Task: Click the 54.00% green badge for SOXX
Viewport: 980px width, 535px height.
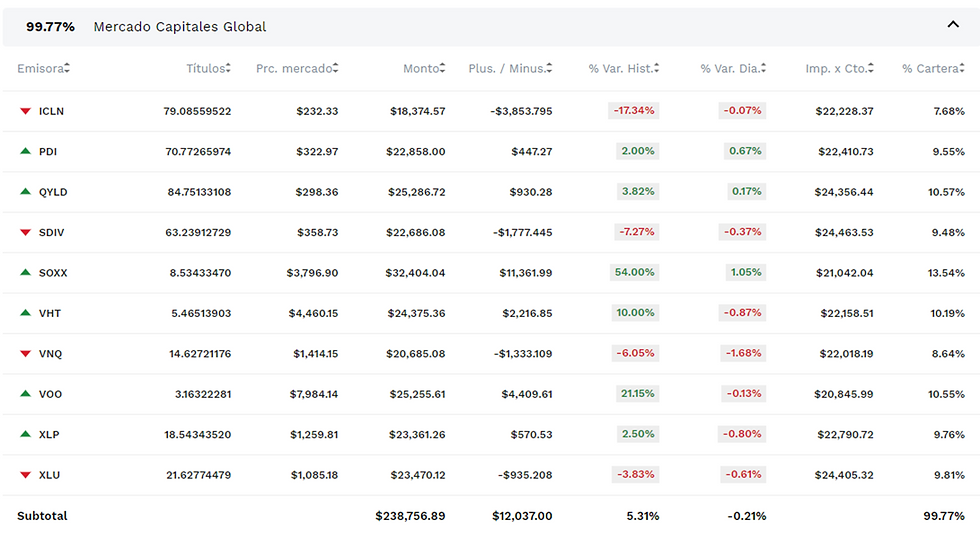Action: pos(633,272)
